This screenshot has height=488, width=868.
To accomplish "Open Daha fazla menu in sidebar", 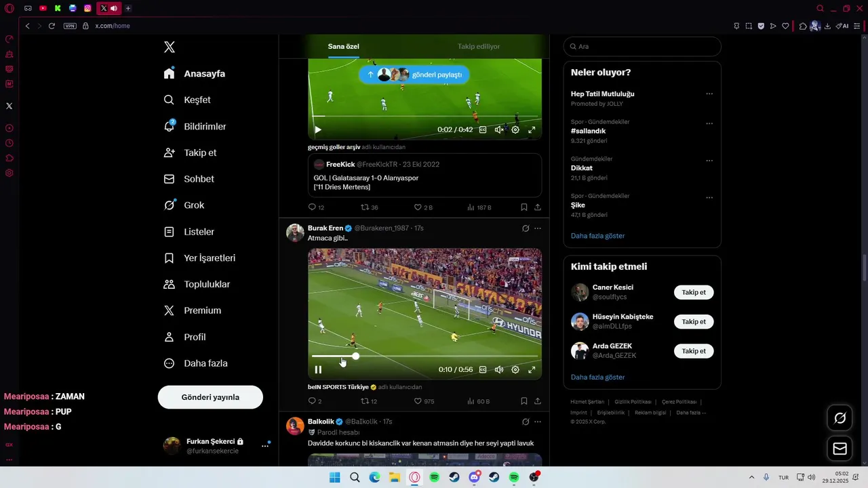I will click(x=195, y=363).
